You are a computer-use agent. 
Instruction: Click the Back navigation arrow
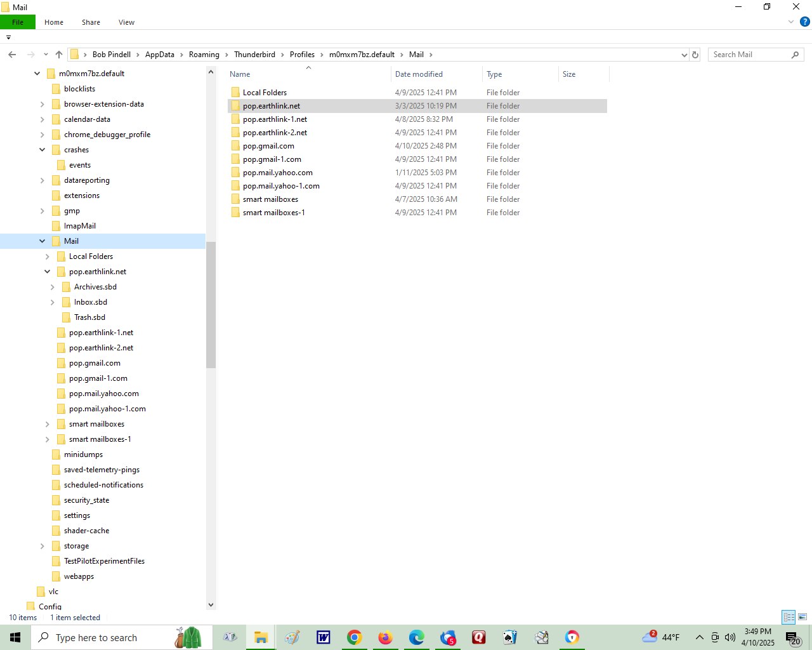click(12, 55)
